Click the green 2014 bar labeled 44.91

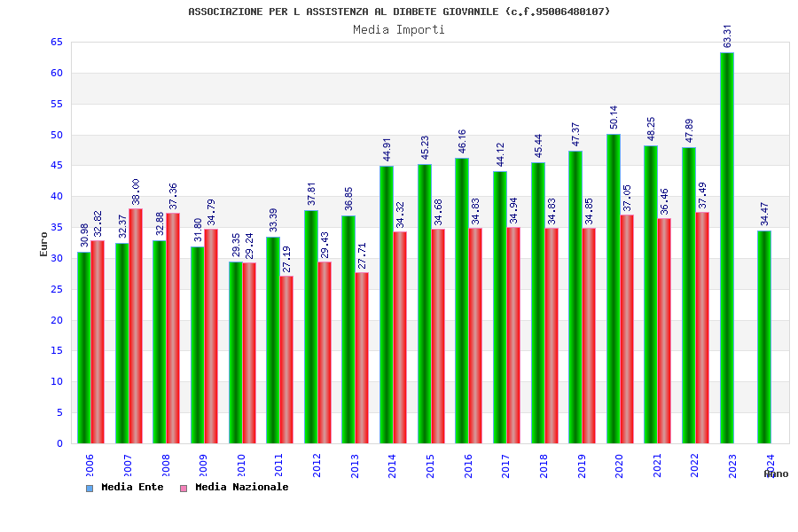point(387,304)
